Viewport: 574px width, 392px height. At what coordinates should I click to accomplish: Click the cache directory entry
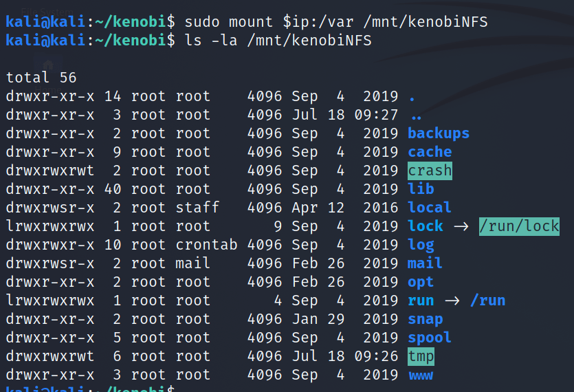click(430, 152)
